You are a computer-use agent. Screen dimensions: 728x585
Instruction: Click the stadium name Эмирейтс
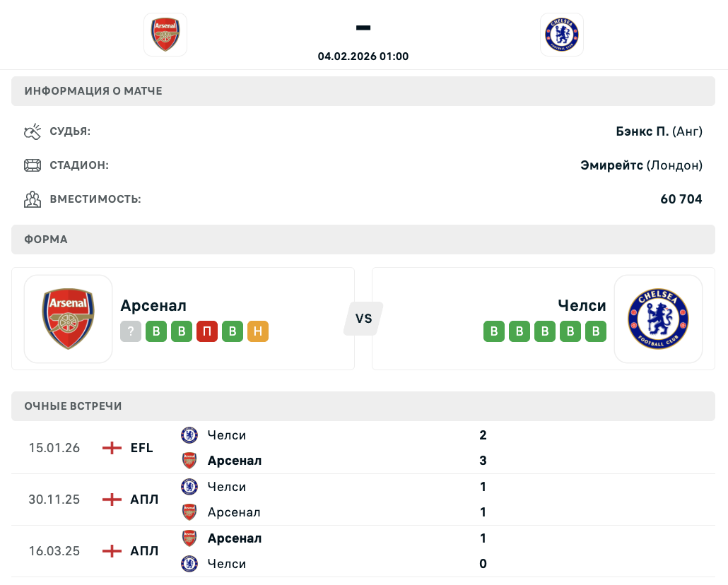click(611, 165)
